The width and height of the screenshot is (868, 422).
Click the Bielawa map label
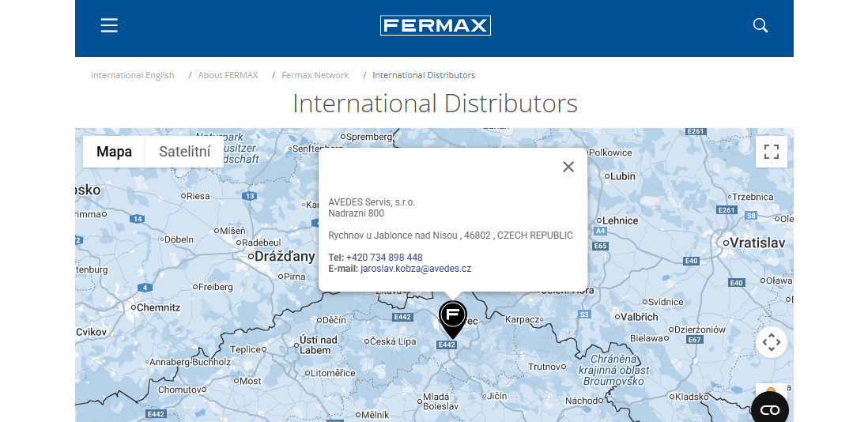click(647, 338)
